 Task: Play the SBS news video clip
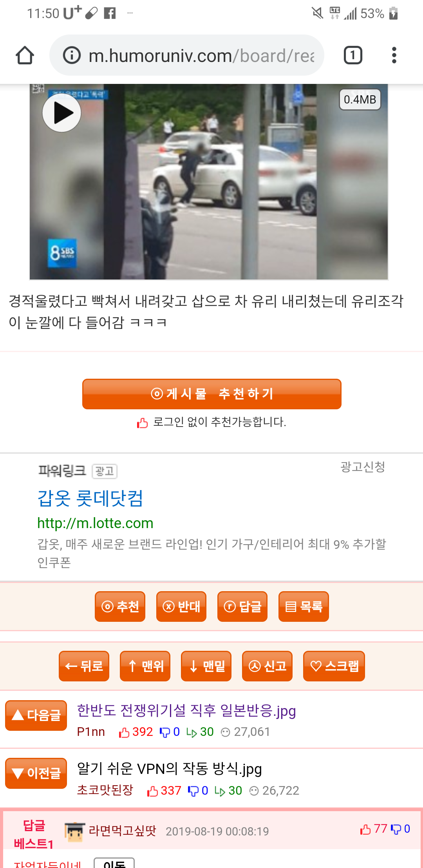pos(61,113)
